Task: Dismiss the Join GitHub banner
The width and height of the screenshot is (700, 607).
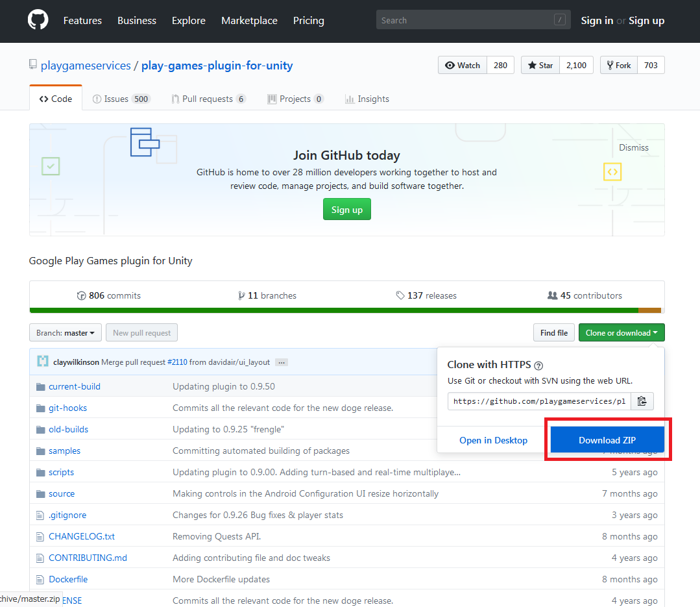Action: point(633,148)
